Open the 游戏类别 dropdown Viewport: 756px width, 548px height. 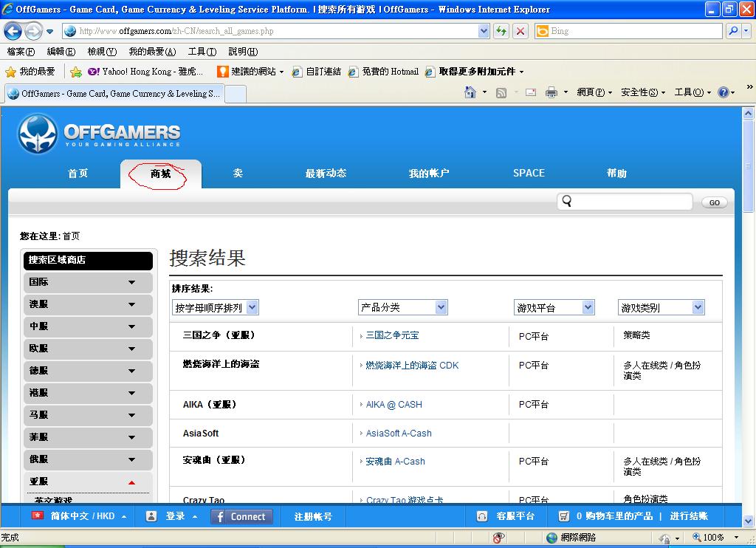(x=661, y=308)
